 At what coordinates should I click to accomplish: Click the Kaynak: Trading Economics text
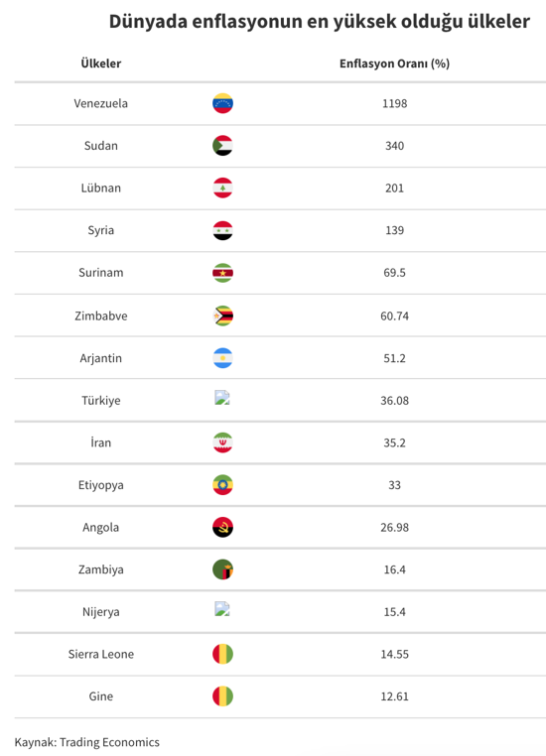[86, 742]
